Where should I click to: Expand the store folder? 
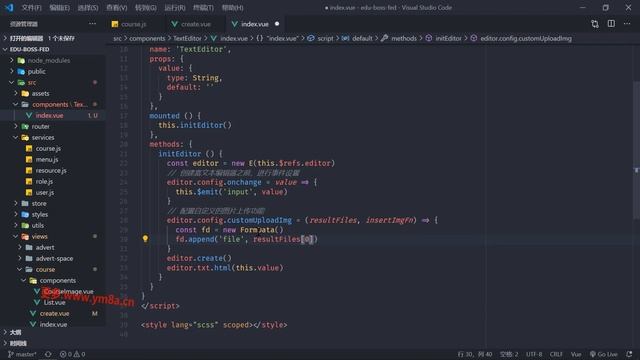coord(53,204)
